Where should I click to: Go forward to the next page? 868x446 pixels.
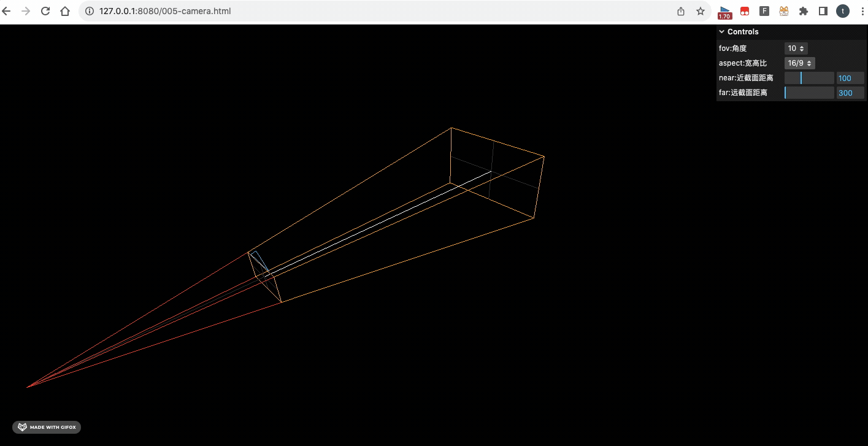(26, 11)
